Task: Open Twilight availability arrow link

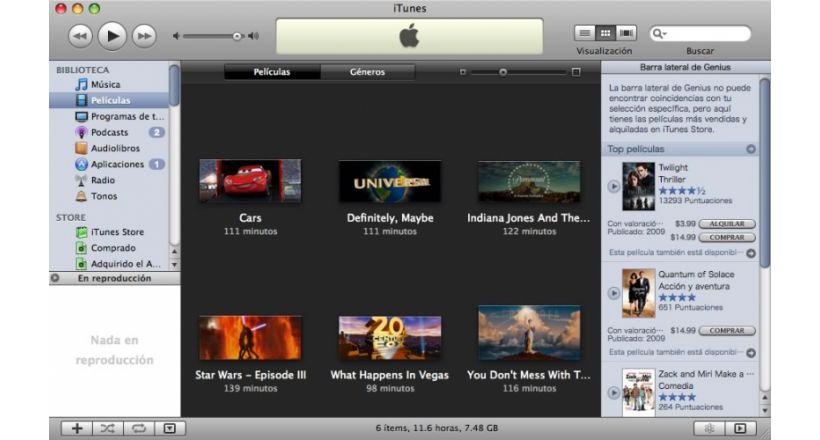Action: (750, 253)
